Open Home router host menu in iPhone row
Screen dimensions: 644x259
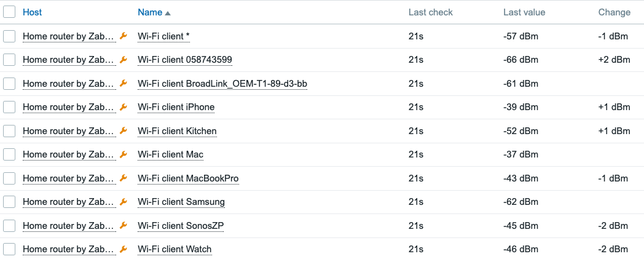click(68, 107)
